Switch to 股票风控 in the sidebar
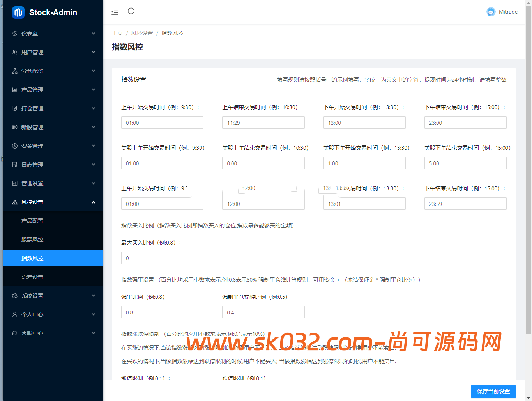This screenshot has width=532, height=401. pyautogui.click(x=32, y=240)
